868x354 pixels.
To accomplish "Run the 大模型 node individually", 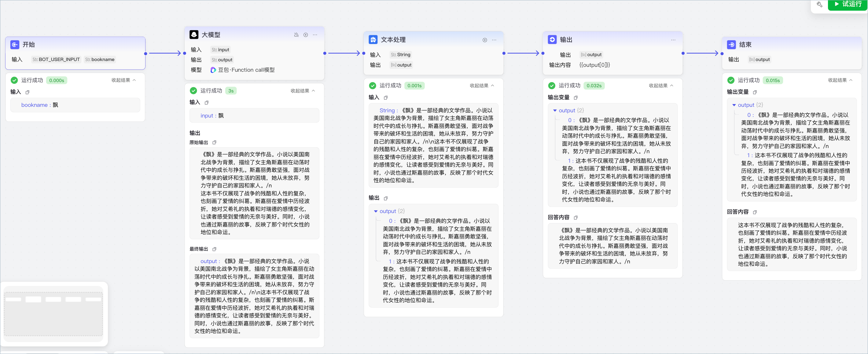I will 306,35.
